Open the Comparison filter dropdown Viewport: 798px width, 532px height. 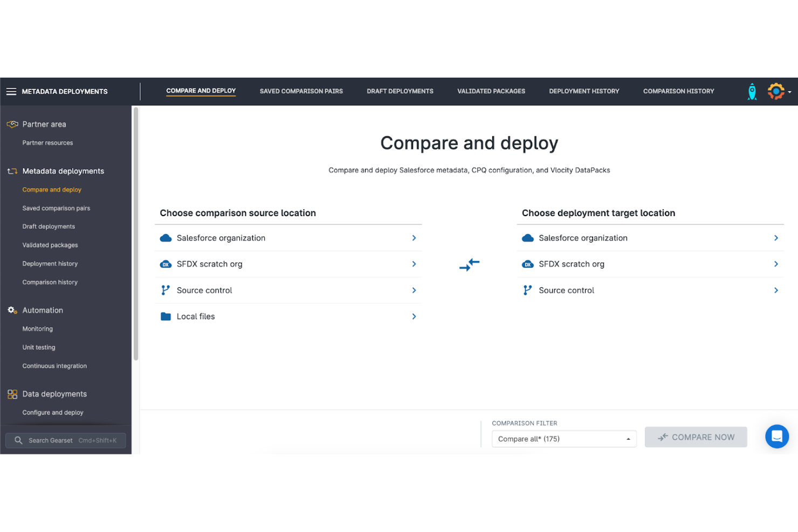pos(563,438)
